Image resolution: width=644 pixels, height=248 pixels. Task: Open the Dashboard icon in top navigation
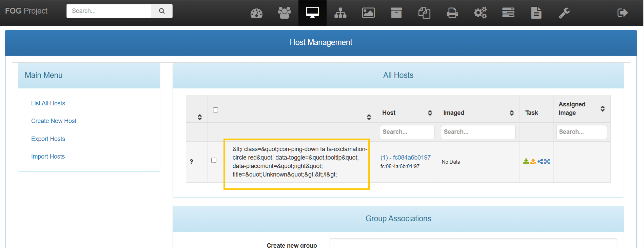coord(256,13)
